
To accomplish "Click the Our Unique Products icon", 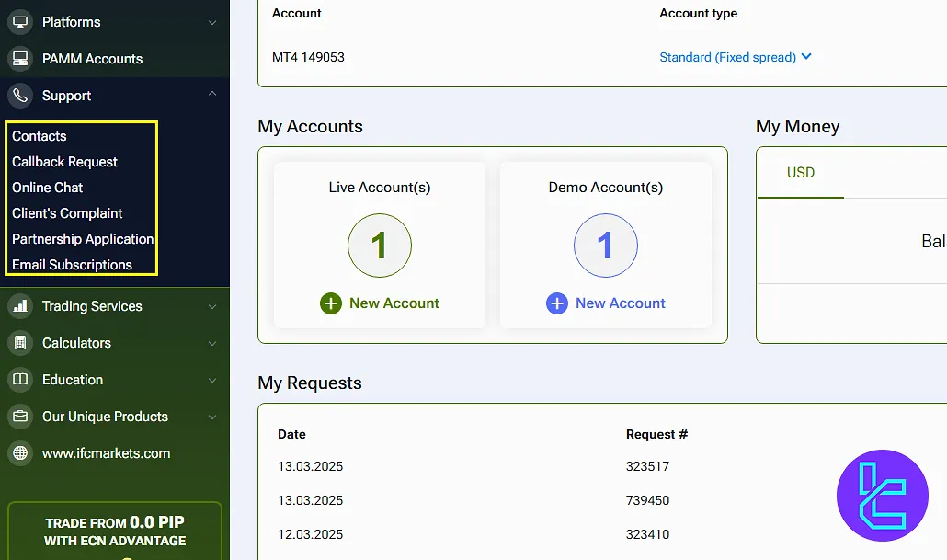I will [x=19, y=417].
